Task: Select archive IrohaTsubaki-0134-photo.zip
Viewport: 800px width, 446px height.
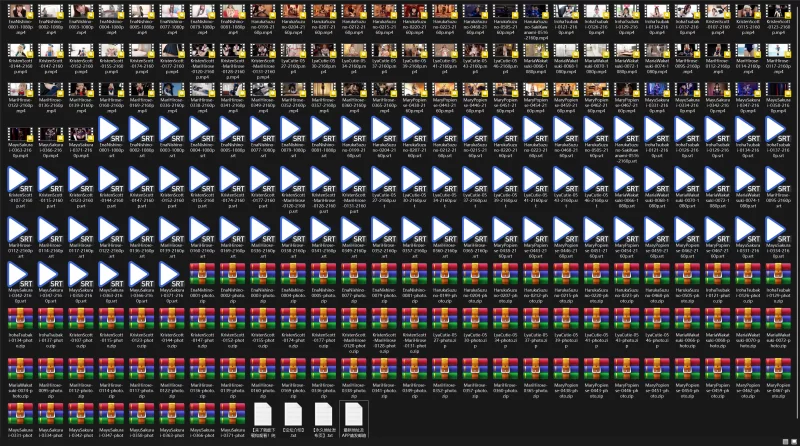Action: [x=20, y=328]
